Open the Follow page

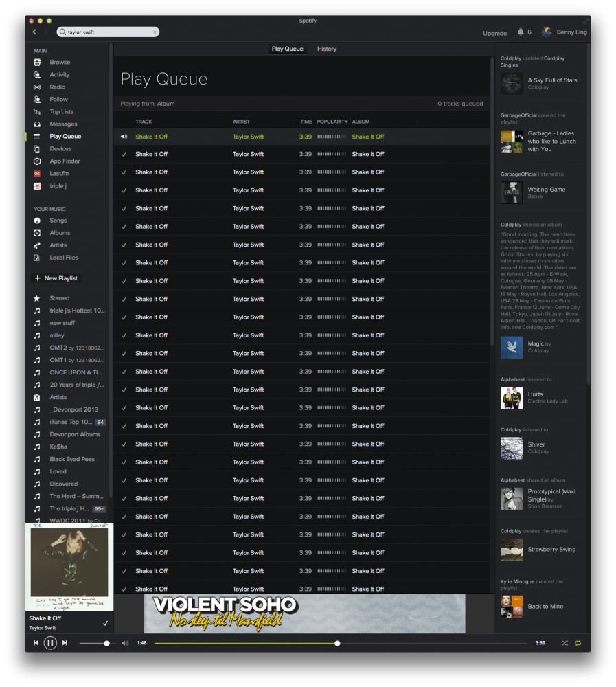58,99
